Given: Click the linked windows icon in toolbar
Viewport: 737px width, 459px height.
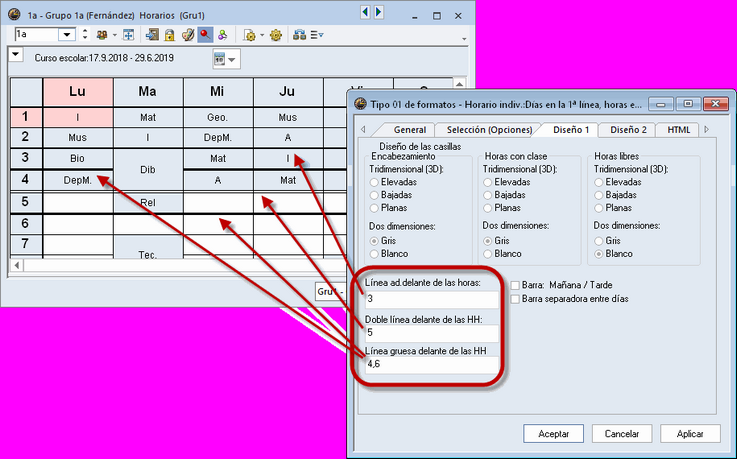Looking at the screenshot, I should pyautogui.click(x=299, y=35).
